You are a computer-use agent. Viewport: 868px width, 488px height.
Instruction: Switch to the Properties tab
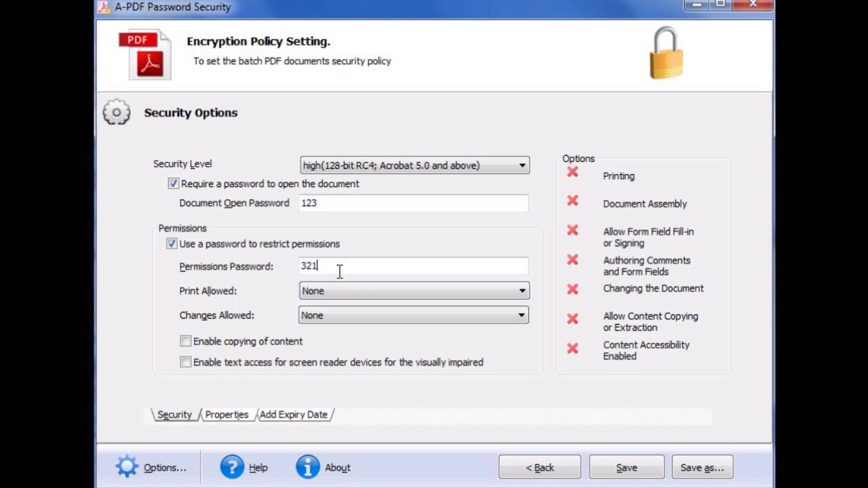[x=226, y=414]
